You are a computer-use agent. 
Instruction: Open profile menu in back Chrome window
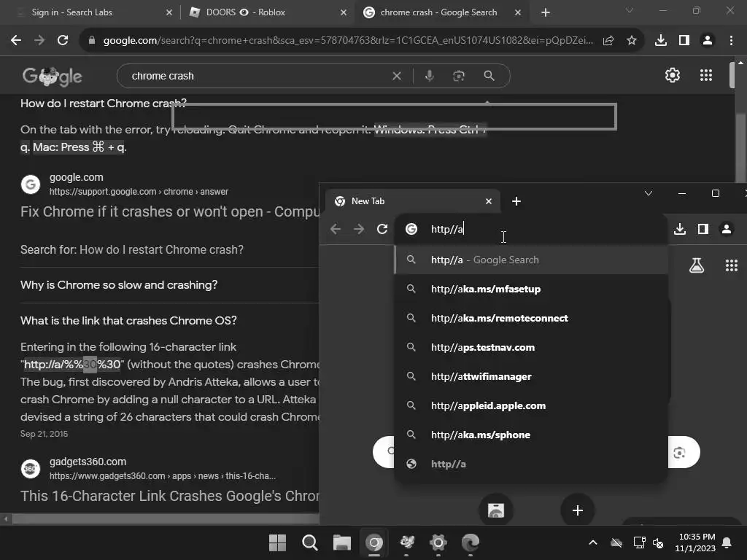coord(708,41)
